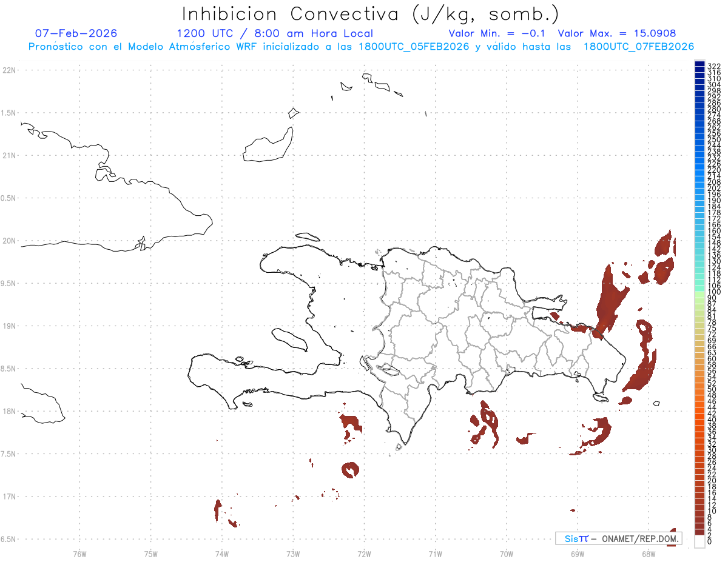This screenshot has width=728, height=562.
Task: Click the "17N" latitude label
Action: 8,497
